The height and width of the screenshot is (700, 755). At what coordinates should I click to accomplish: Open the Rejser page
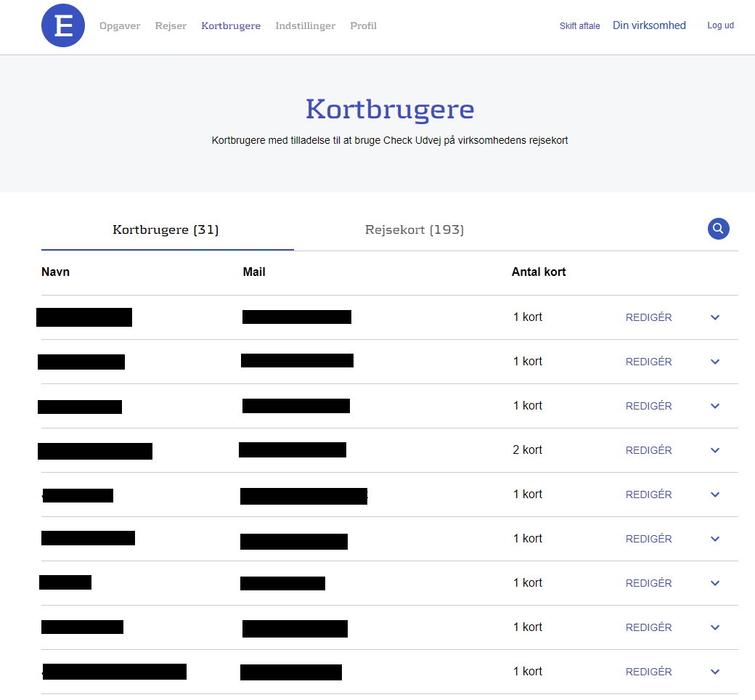click(x=171, y=26)
